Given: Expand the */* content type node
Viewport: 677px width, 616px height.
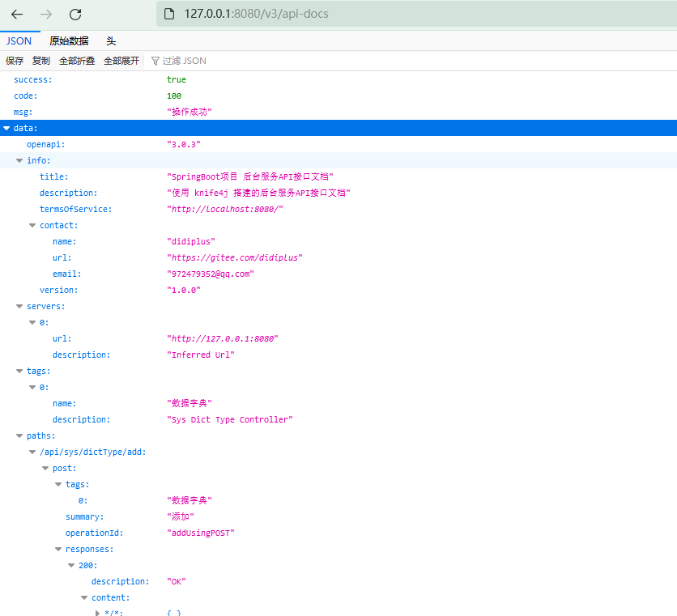Looking at the screenshot, I should pos(97,613).
